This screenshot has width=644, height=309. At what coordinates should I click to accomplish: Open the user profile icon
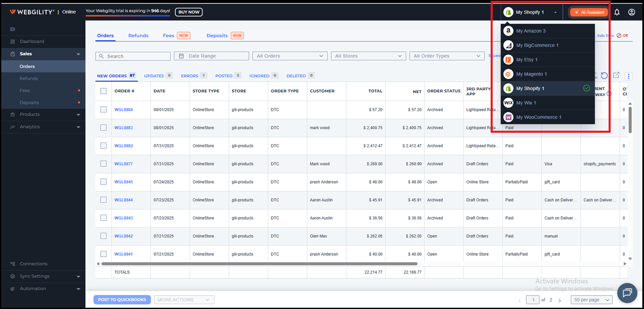[631, 12]
